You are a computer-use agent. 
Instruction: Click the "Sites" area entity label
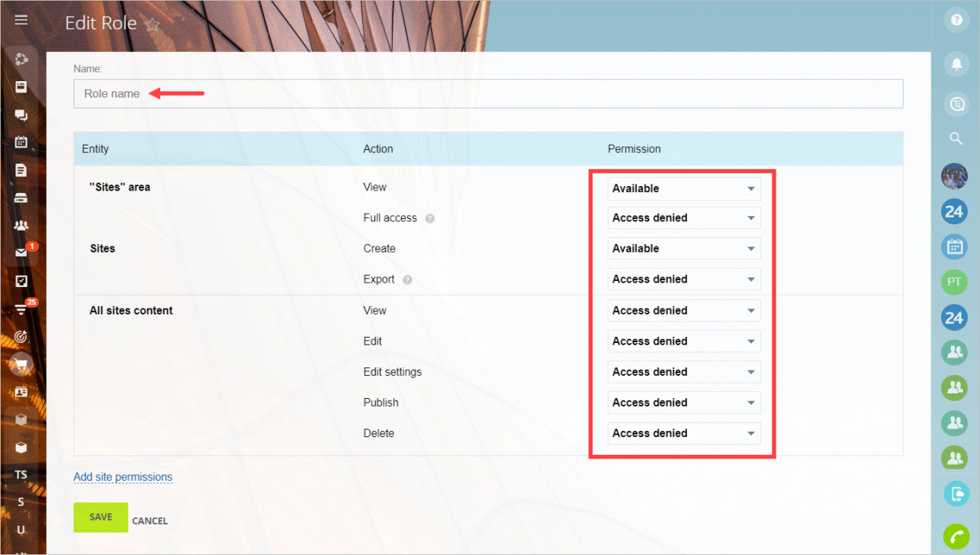pos(119,187)
